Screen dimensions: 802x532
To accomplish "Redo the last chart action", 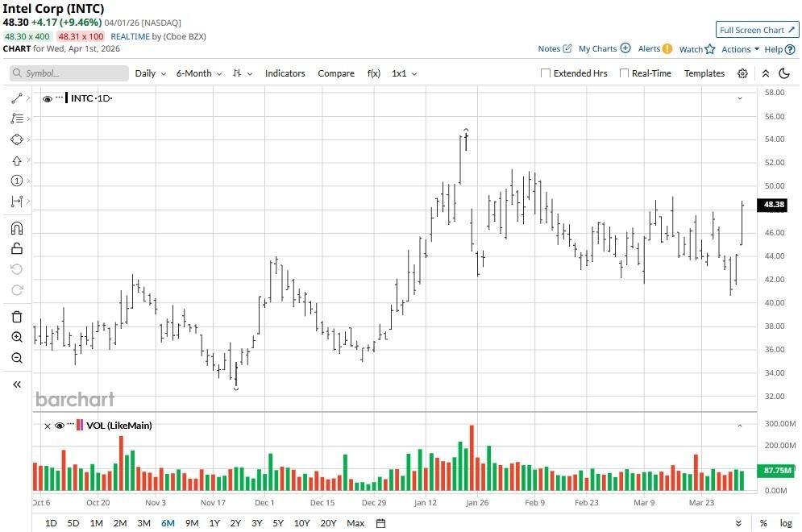I will 16,290.
